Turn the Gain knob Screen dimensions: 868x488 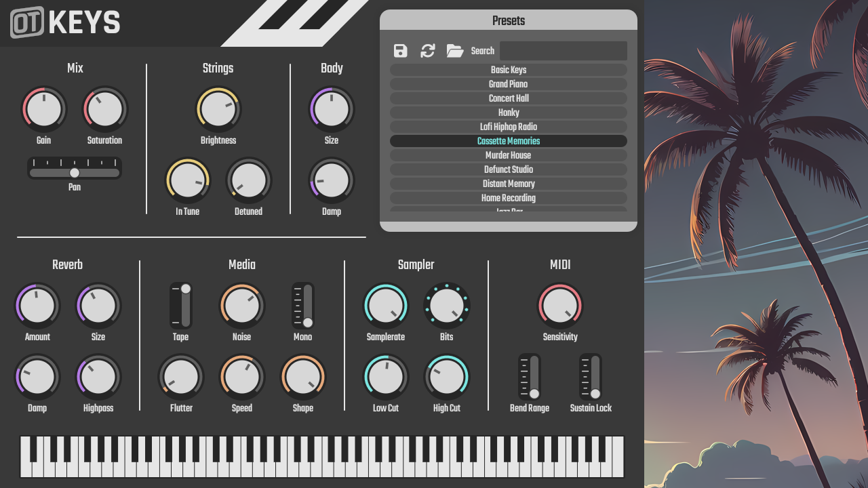coord(44,109)
